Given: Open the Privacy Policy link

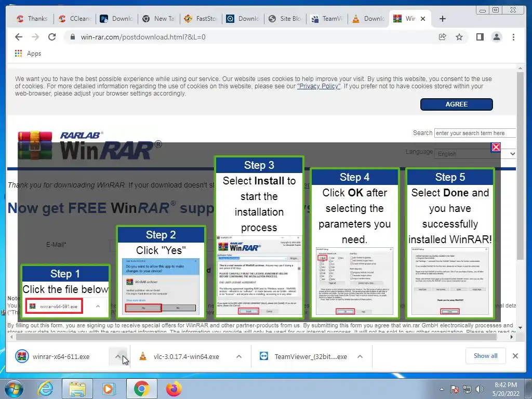Looking at the screenshot, I should point(318,86).
